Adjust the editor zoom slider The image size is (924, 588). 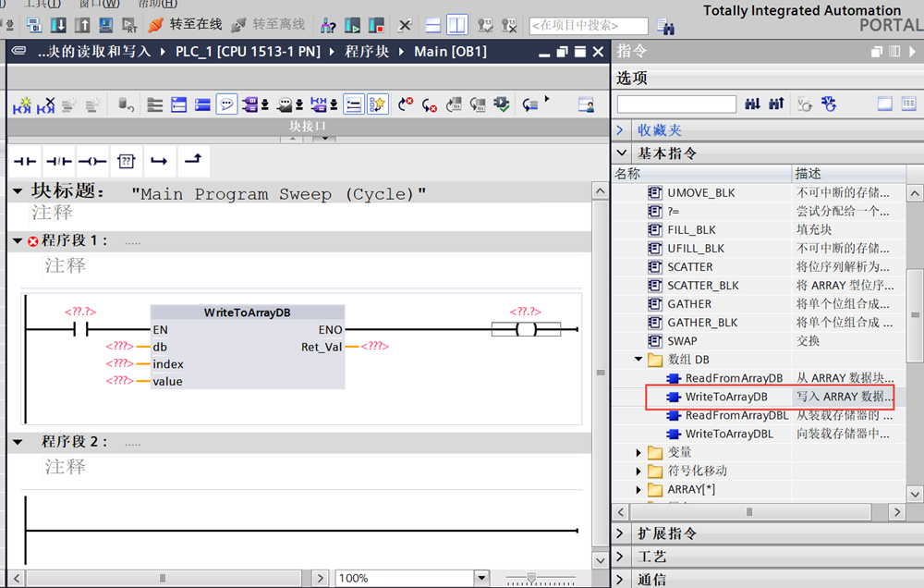(530, 578)
